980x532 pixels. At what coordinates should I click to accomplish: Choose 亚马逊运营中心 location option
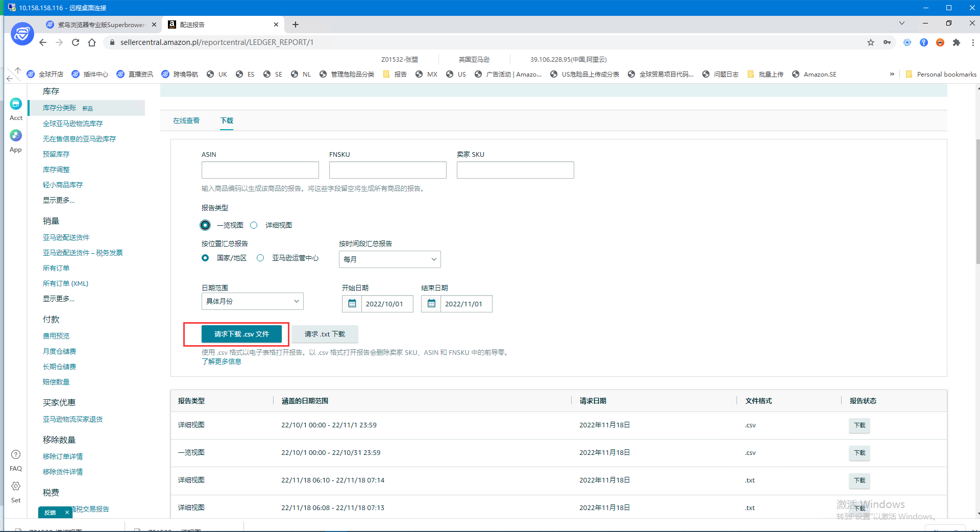(x=260, y=258)
